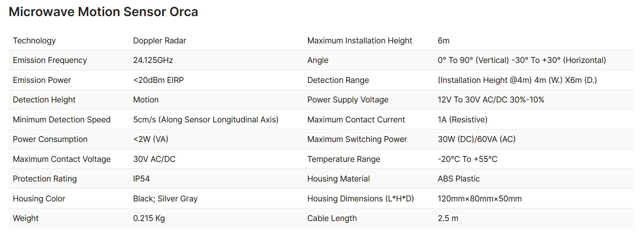Click the 'Detection Height' row label

click(44, 100)
